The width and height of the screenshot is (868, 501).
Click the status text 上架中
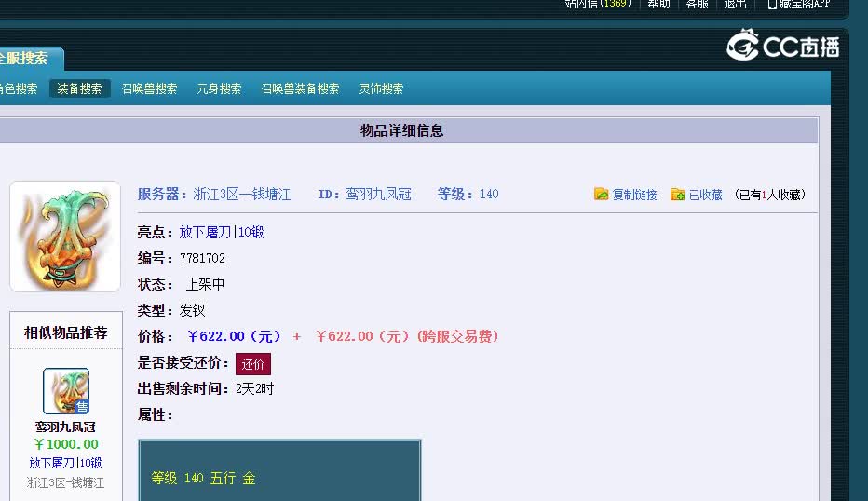(x=205, y=284)
